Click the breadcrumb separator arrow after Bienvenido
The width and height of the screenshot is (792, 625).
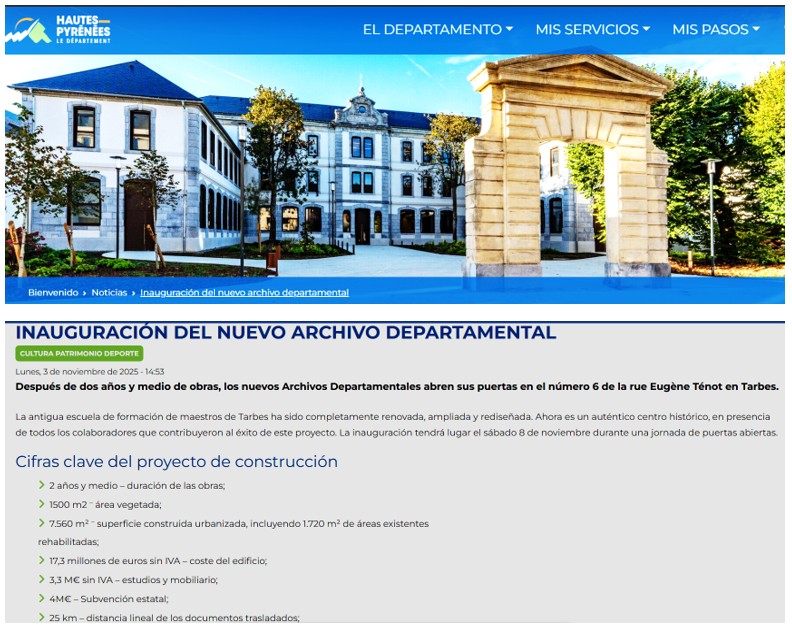coord(85,293)
